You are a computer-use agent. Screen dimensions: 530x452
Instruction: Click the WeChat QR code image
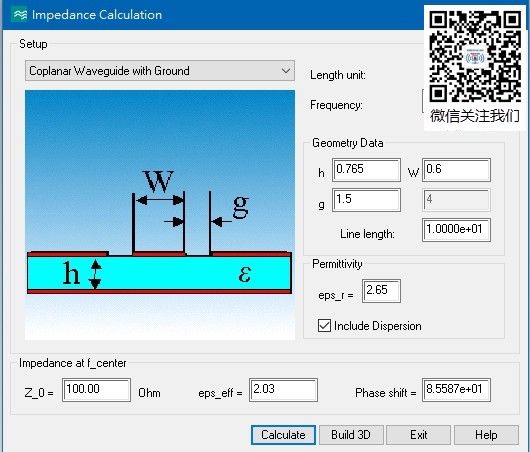click(x=475, y=56)
